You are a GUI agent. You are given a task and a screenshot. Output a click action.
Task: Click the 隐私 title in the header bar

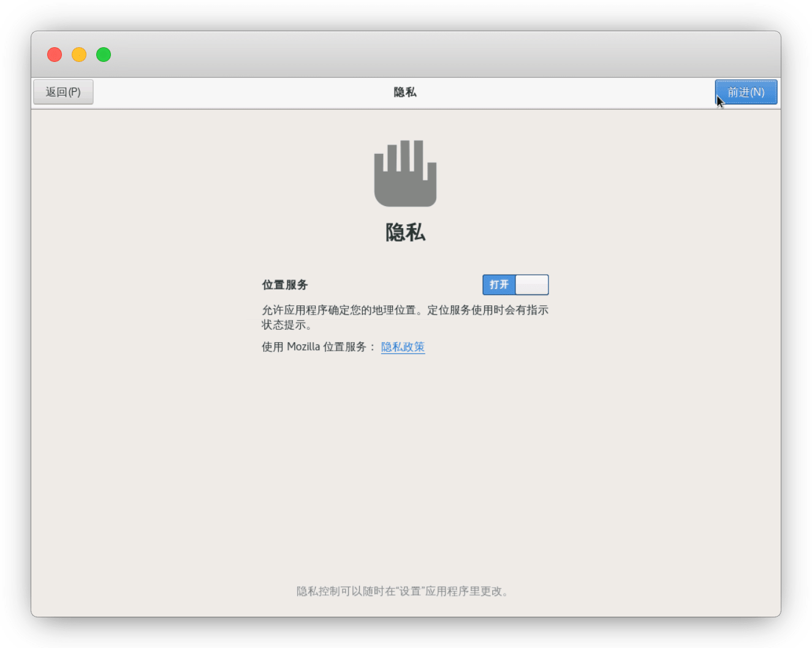click(x=405, y=92)
